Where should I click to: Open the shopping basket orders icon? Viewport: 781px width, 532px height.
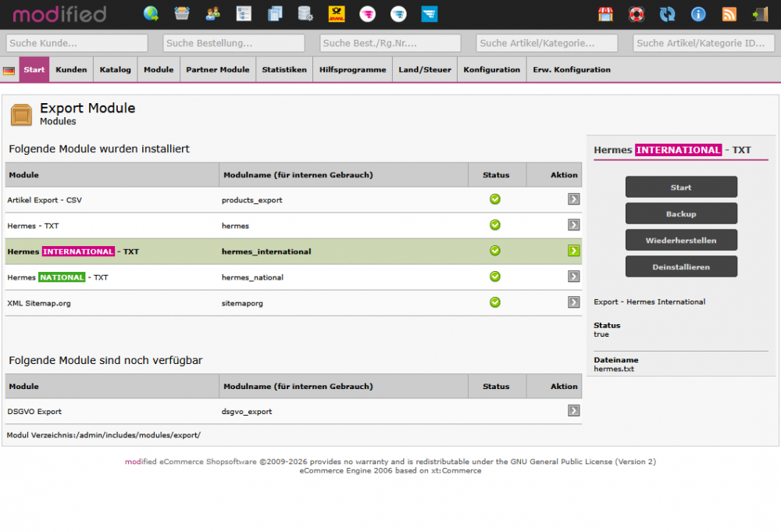182,13
